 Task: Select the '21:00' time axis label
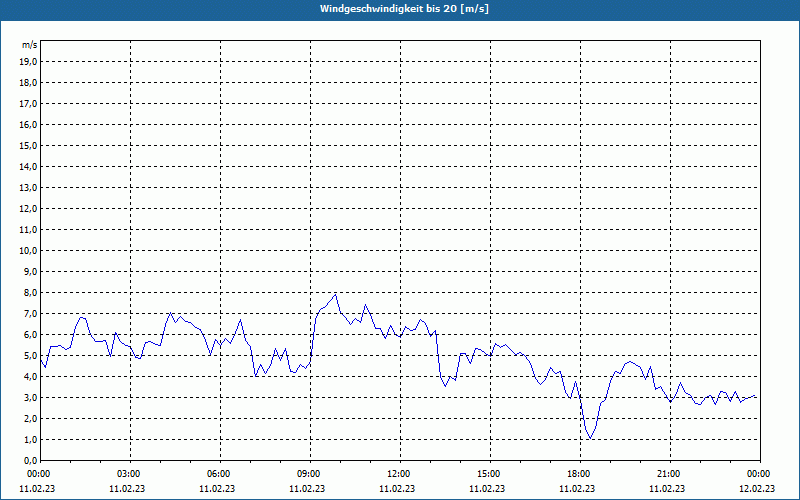[x=669, y=474]
